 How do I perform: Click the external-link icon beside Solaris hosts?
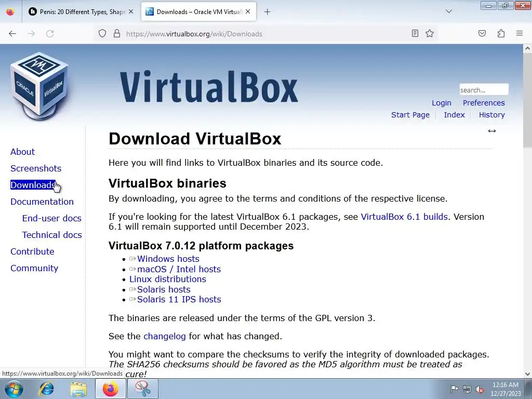click(x=132, y=289)
